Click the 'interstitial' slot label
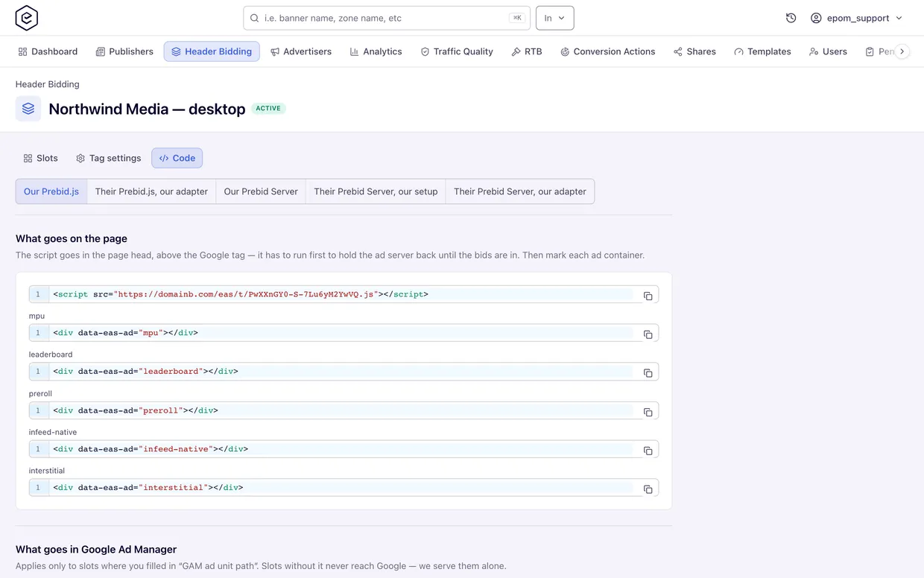The height and width of the screenshot is (578, 924). pyautogui.click(x=47, y=471)
